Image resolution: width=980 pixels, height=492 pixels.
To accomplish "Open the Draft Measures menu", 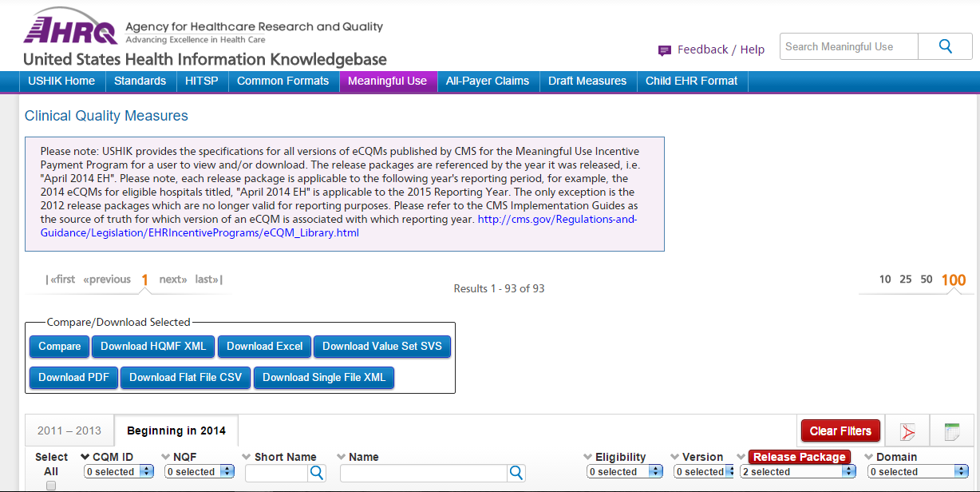I will click(x=587, y=81).
